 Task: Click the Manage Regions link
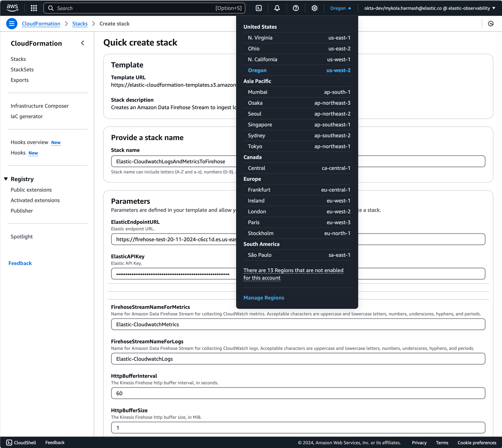click(264, 298)
